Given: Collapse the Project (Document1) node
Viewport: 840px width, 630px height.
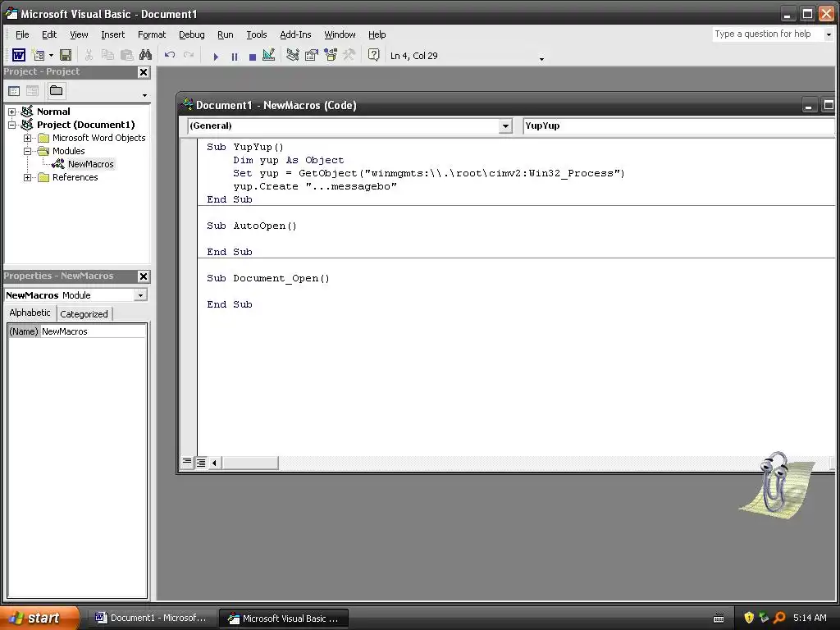Looking at the screenshot, I should point(11,125).
